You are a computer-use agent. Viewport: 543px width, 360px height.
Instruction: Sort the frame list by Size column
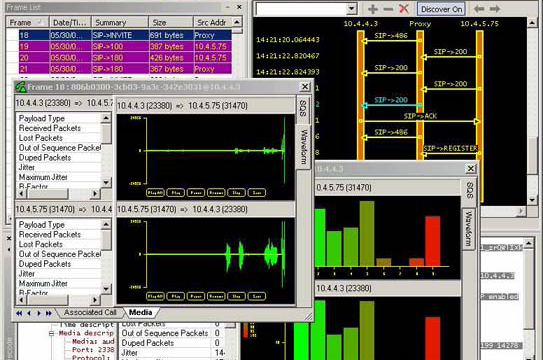point(171,22)
